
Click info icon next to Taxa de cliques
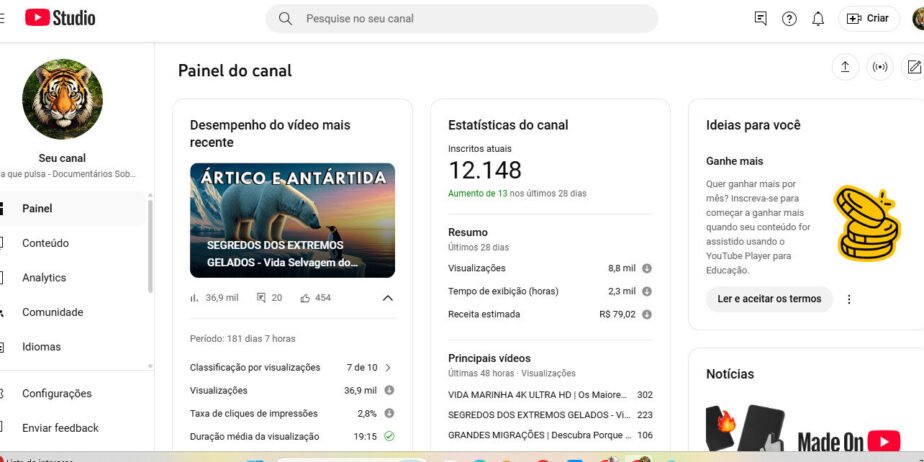(389, 413)
